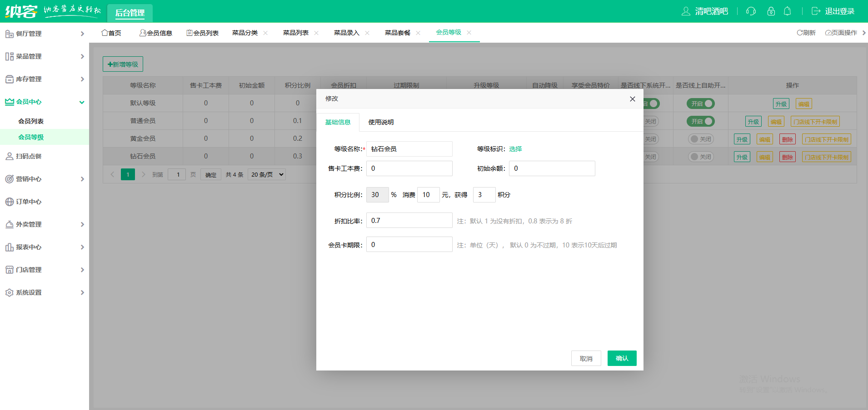Expand the 外卖管理 menu chevron

tap(82, 224)
